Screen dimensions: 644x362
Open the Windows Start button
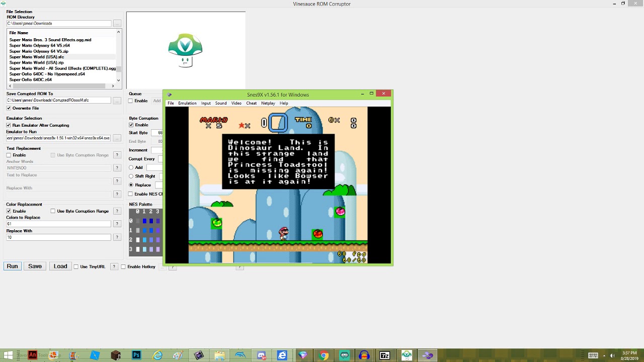(x=8, y=355)
